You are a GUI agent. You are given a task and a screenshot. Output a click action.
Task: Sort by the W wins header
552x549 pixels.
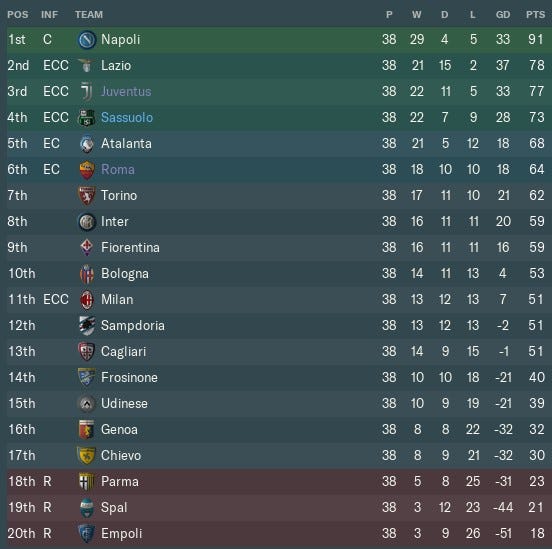point(416,15)
